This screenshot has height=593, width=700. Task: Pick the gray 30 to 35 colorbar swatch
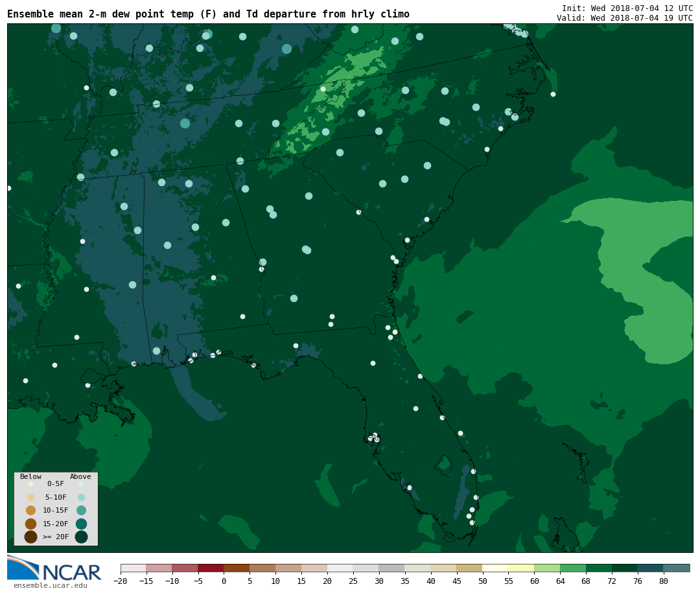tap(392, 568)
